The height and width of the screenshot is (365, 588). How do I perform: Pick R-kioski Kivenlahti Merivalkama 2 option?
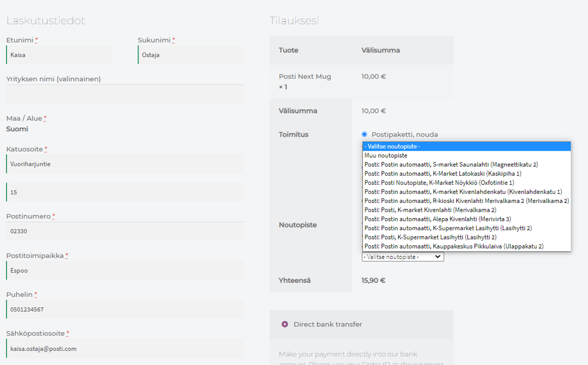[x=467, y=201]
